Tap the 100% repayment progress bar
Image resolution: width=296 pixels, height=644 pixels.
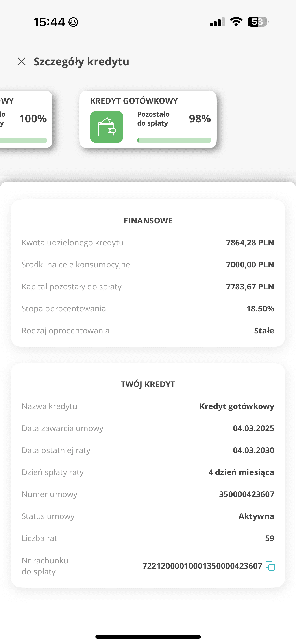tap(24, 140)
